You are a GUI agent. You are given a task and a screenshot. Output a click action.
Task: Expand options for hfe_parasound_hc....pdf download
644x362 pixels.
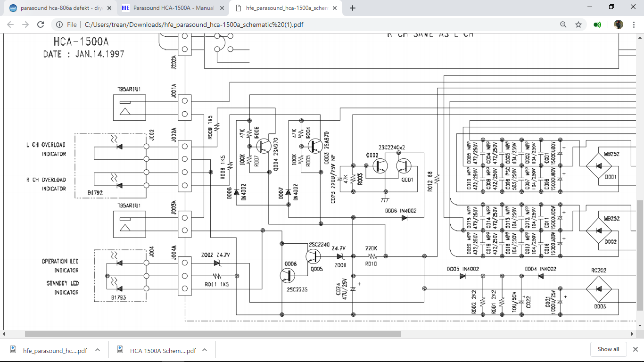pos(98,350)
